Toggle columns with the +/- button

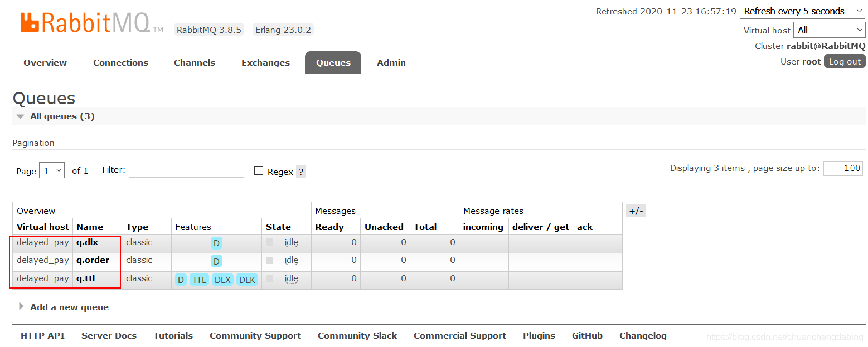tap(636, 211)
